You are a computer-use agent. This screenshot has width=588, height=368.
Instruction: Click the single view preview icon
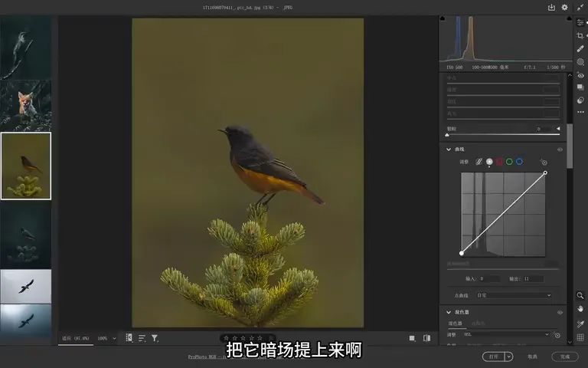412,338
